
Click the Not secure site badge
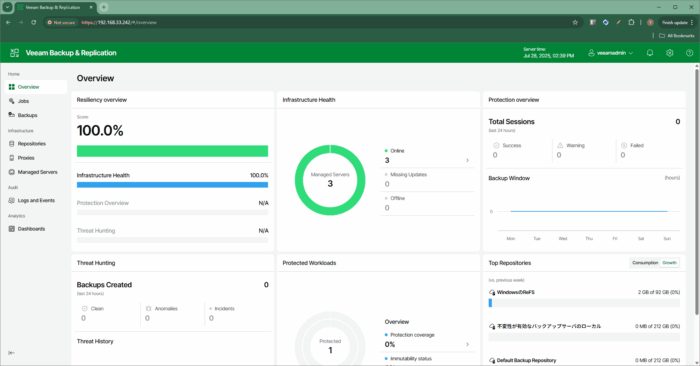(x=62, y=22)
